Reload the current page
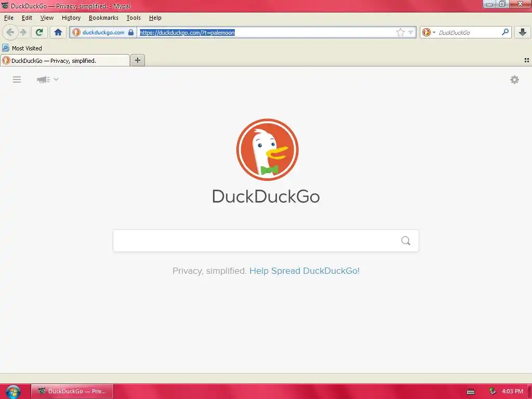The image size is (532, 399). [39, 32]
